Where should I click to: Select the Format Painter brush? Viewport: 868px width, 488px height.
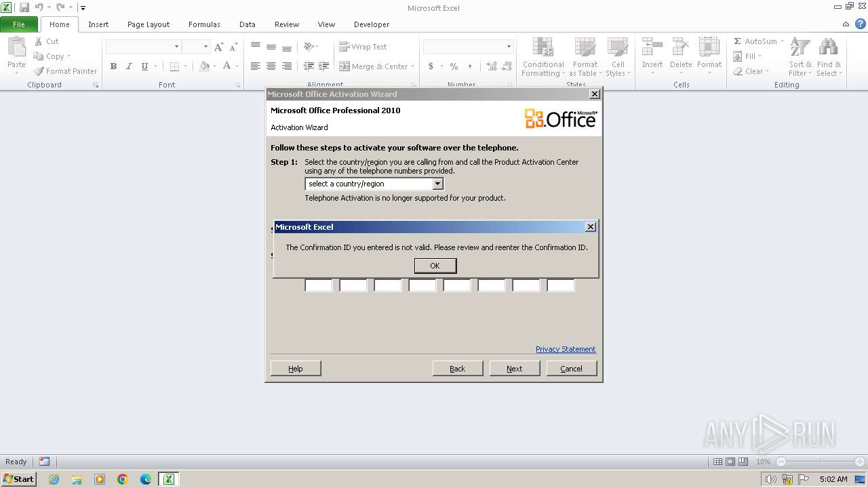tap(39, 71)
